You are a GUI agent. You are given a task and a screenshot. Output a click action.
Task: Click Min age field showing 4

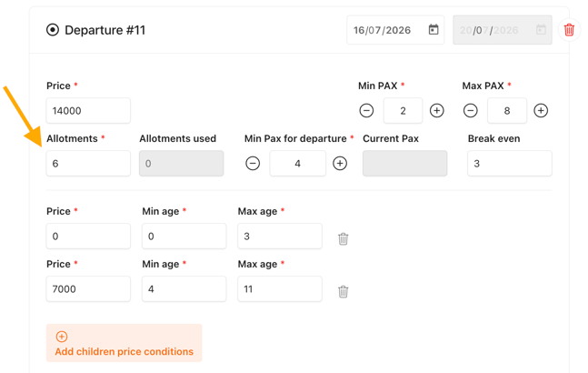[184, 289]
